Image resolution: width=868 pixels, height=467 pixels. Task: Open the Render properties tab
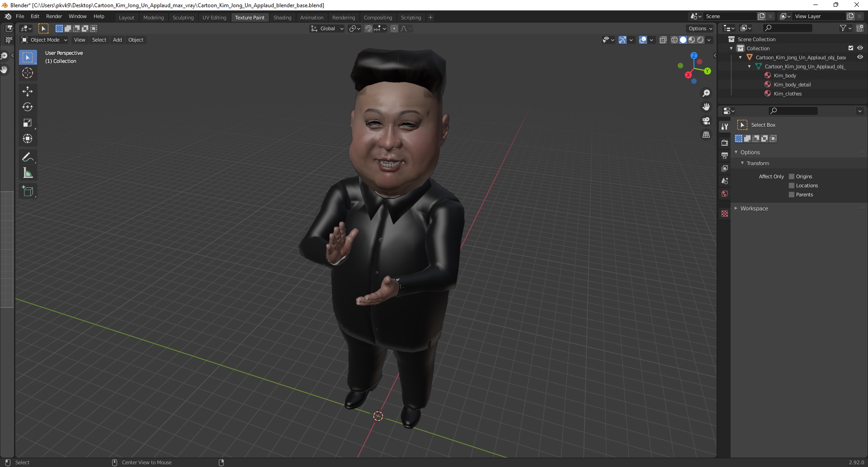[725, 143]
